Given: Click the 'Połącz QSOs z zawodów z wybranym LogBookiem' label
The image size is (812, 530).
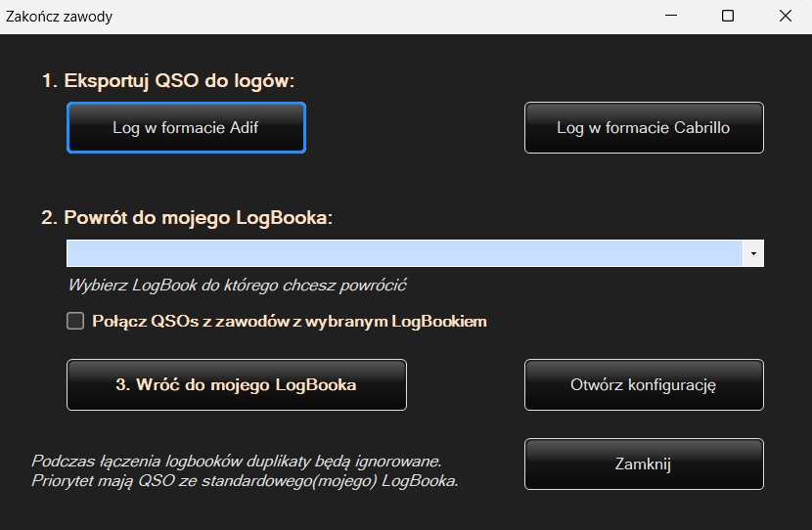Looking at the screenshot, I should pyautogui.click(x=289, y=321).
